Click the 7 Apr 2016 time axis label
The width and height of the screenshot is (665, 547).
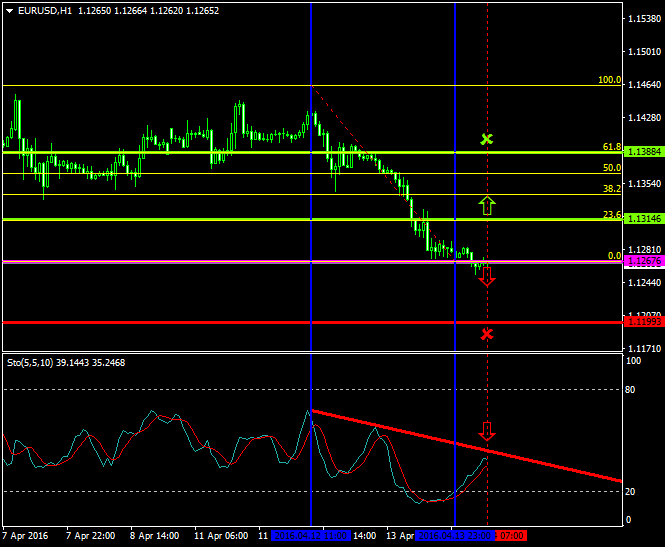tap(25, 536)
